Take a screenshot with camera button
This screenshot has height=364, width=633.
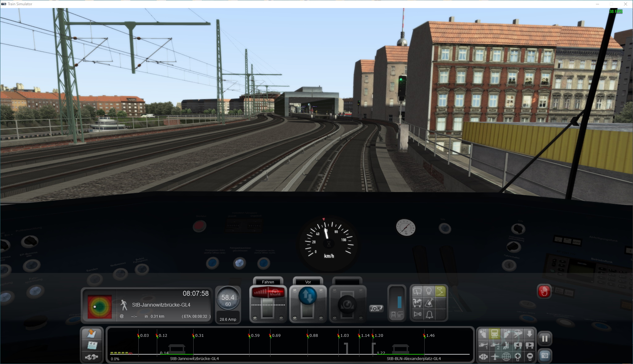(545, 356)
